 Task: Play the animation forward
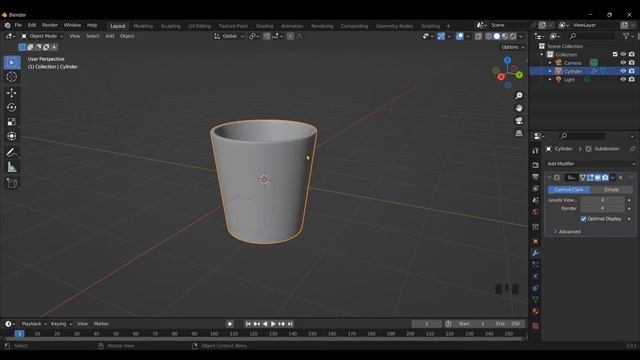pyautogui.click(x=273, y=324)
